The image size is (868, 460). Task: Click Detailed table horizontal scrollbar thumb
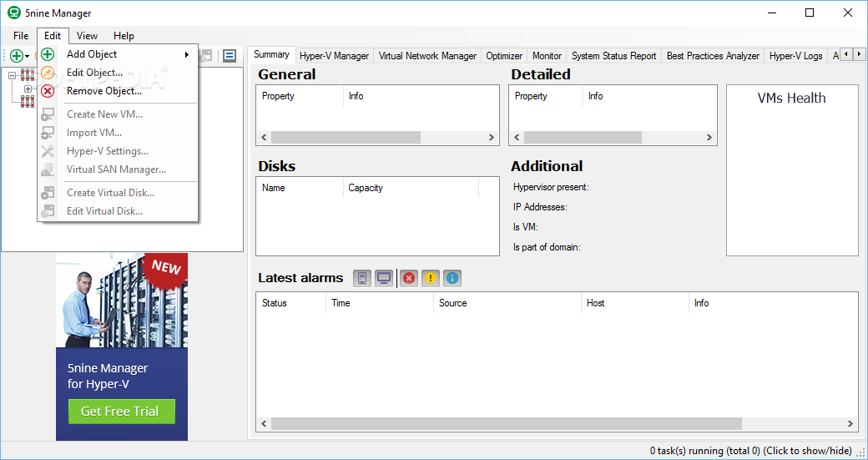click(583, 137)
